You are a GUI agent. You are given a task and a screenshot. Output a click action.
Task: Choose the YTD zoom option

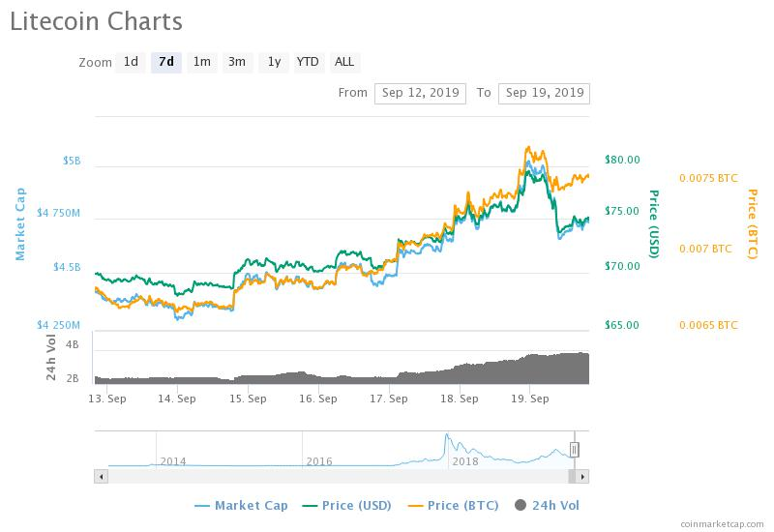308,62
